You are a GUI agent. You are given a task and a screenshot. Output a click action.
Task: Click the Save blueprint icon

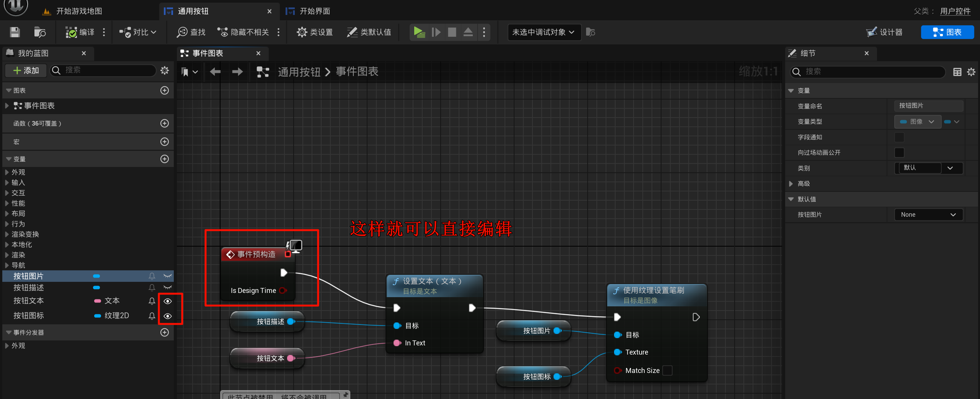(x=15, y=32)
